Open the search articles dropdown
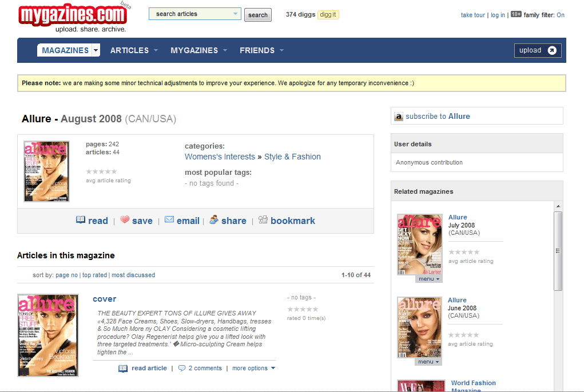Screen dimensions: 584x392 [235, 14]
